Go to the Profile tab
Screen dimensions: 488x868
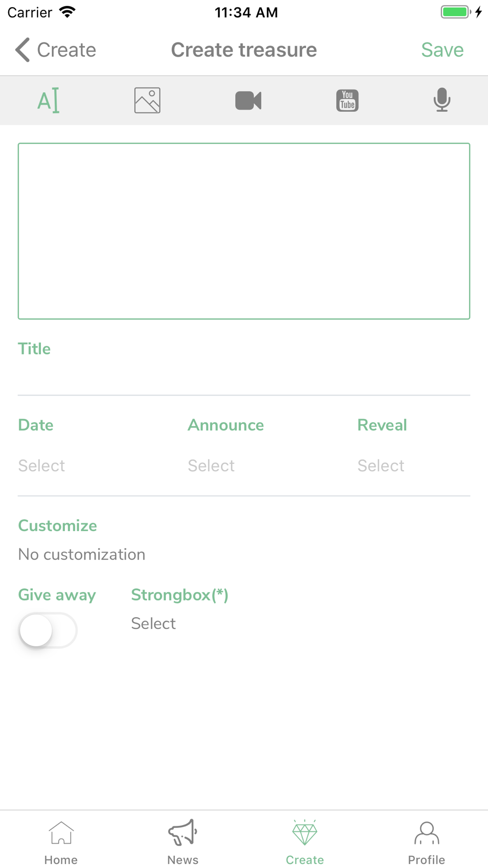click(427, 842)
